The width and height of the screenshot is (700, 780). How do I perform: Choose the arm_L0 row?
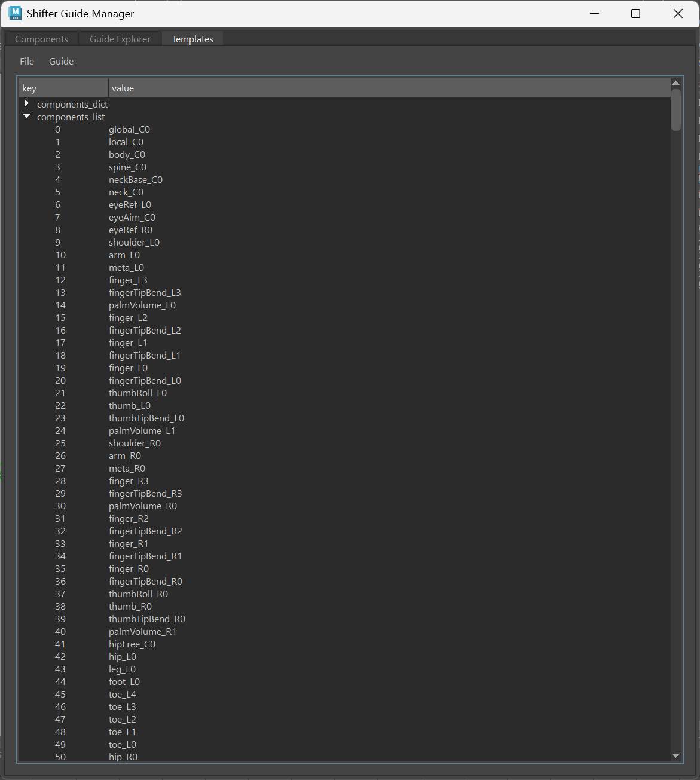pos(344,255)
